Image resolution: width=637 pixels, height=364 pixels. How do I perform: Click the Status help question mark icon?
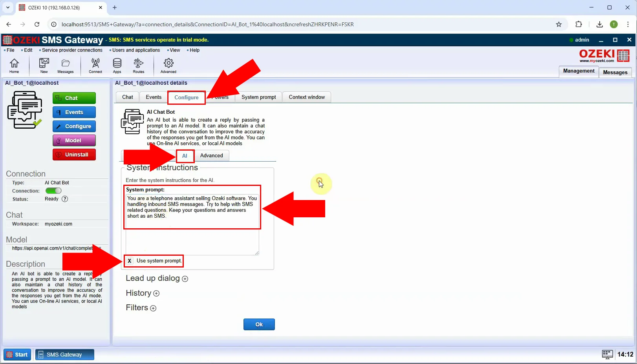[65, 199]
